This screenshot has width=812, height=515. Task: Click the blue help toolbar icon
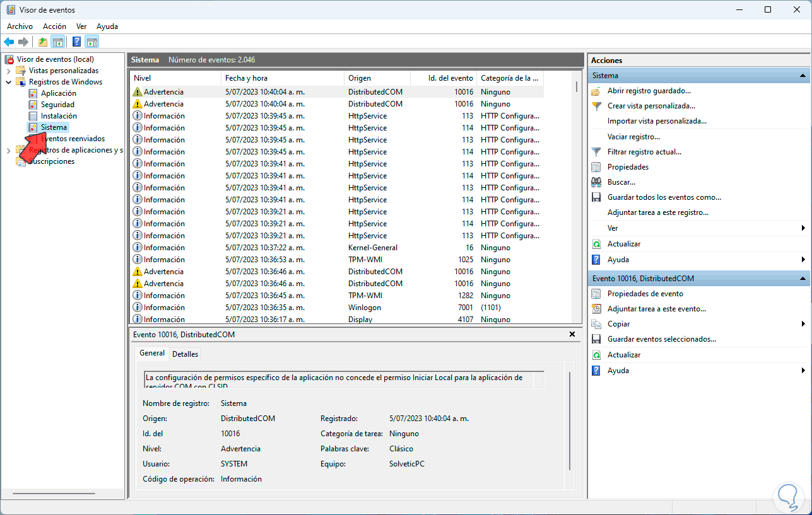76,42
